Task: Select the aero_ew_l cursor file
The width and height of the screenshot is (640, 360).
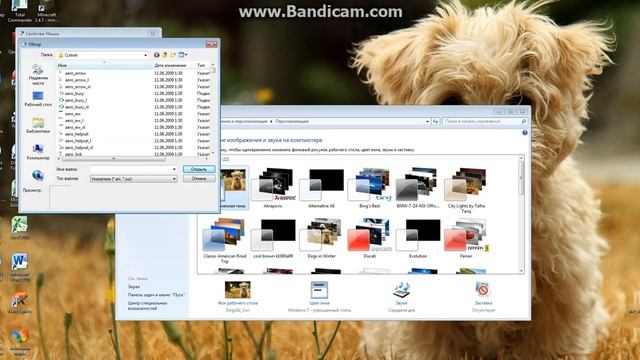Action: coord(74,120)
